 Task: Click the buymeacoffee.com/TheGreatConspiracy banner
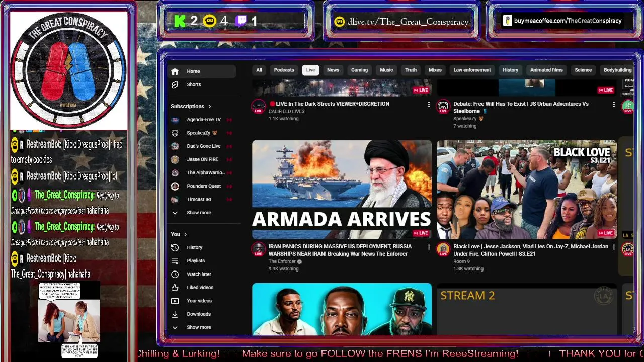pyautogui.click(x=562, y=21)
